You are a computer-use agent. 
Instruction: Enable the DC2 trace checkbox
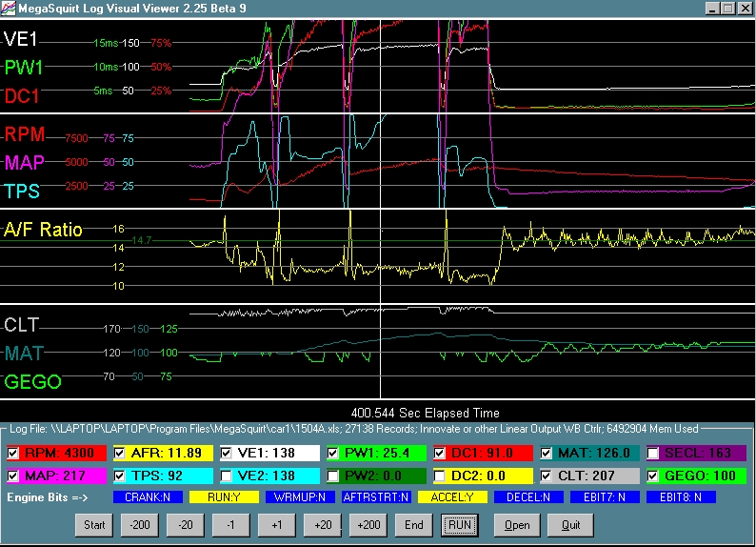(439, 476)
